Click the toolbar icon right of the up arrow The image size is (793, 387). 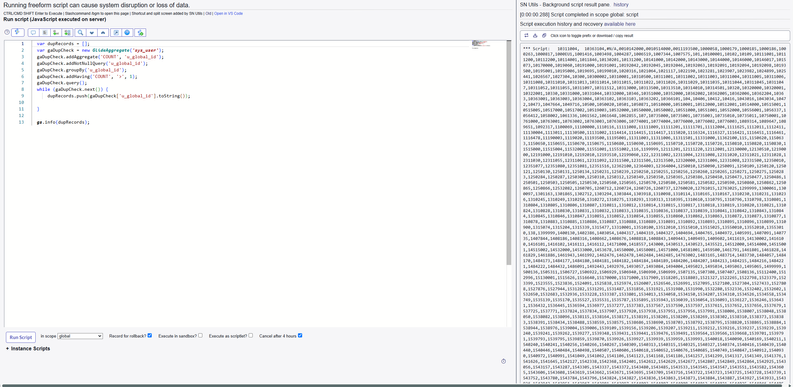tap(116, 32)
